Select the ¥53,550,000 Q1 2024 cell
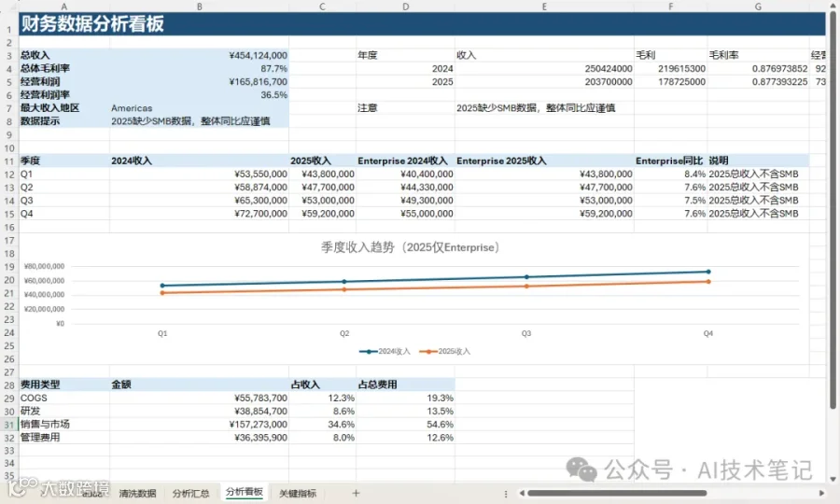 200,175
